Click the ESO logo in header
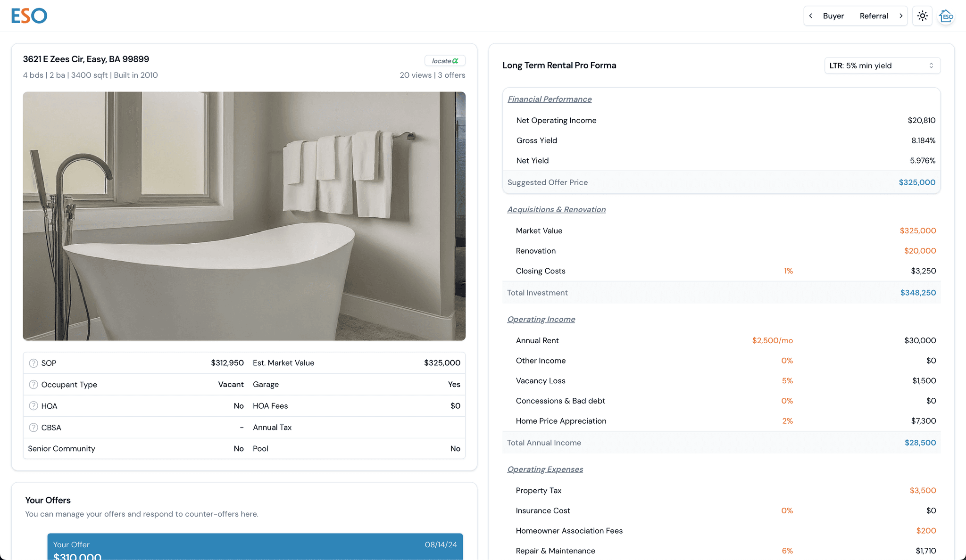 (x=29, y=16)
